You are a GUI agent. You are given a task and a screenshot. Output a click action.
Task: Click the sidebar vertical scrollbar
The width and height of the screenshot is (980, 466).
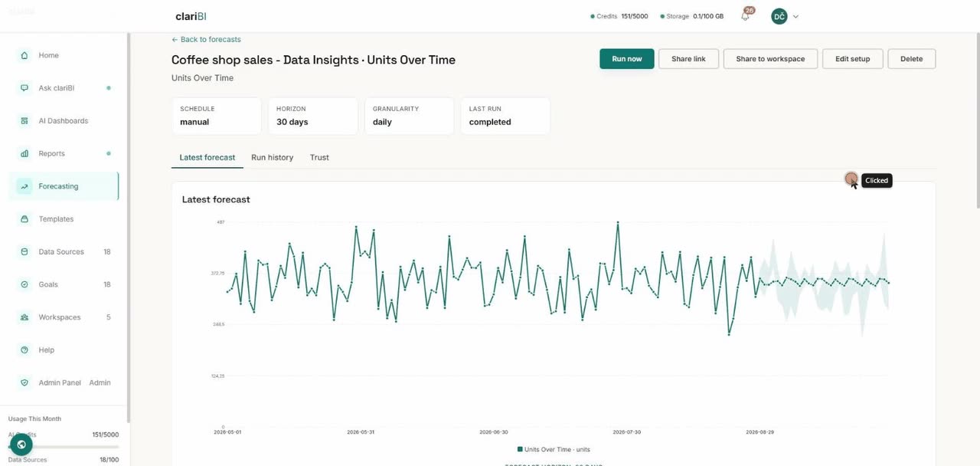point(129,227)
